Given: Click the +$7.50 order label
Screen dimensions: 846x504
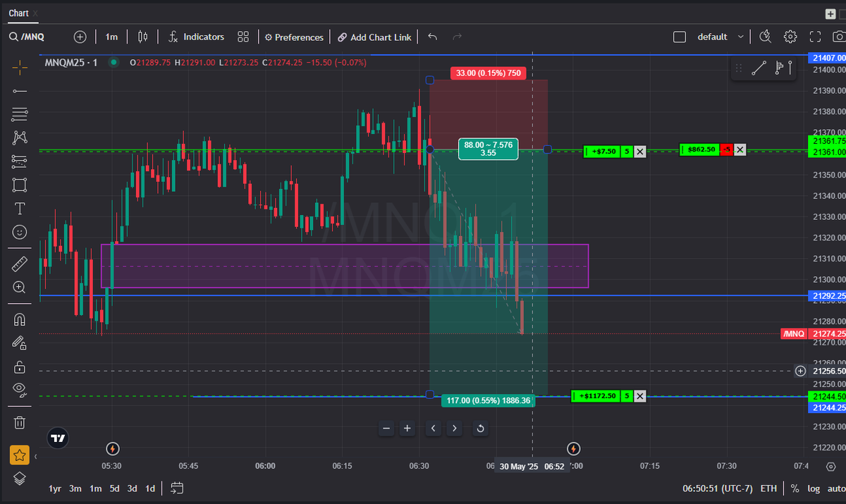Looking at the screenshot, I should point(604,151).
